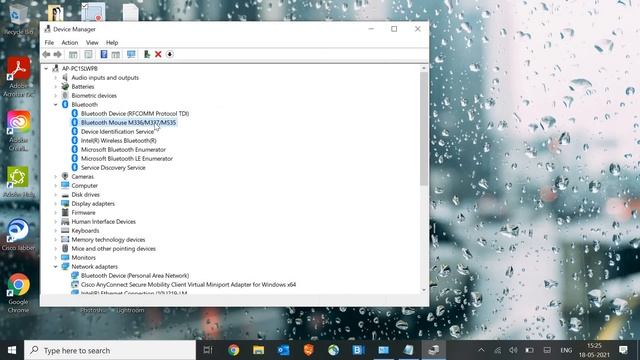Open Cisco Jabber desktop shortcut
This screenshot has width=640, height=360.
point(18,234)
